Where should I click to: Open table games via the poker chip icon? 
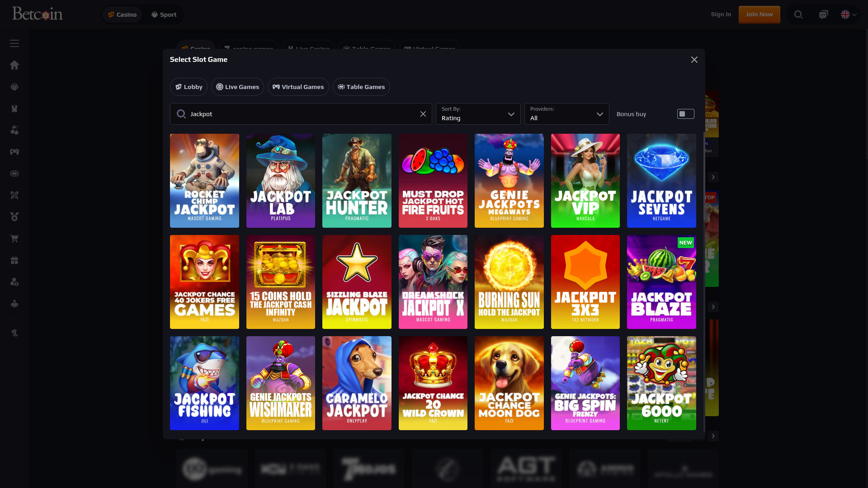(x=14, y=174)
